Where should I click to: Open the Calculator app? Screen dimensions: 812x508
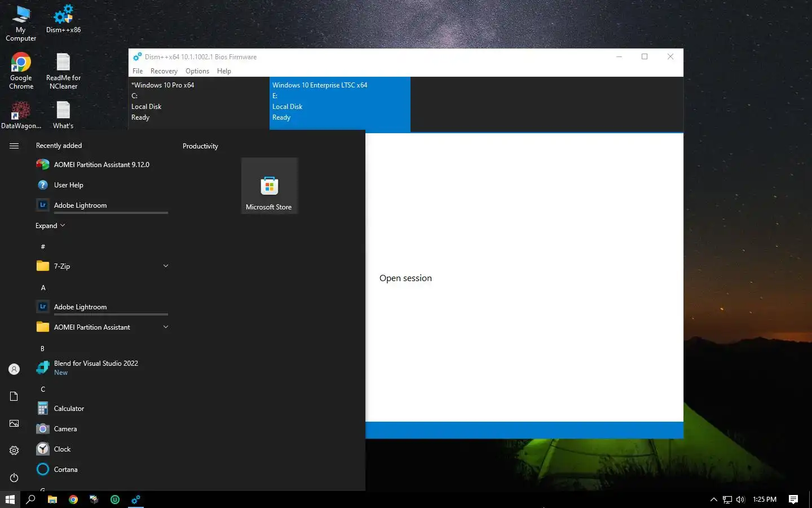101,409
